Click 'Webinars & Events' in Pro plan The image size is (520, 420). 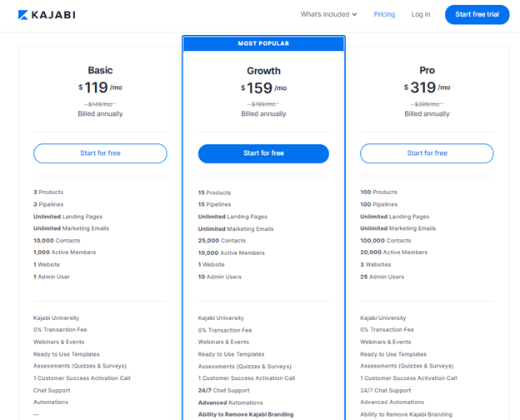[x=385, y=342]
